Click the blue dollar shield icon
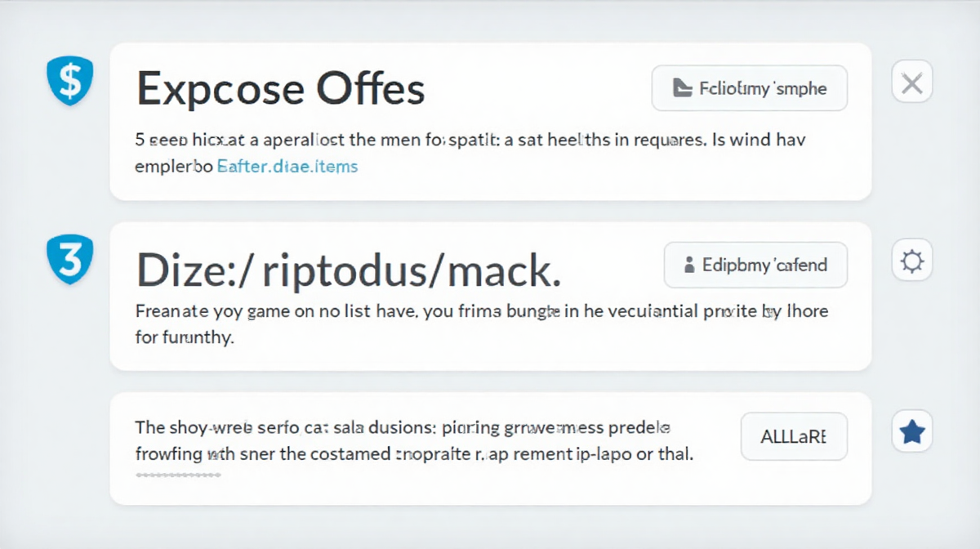Viewport: 980px width, 549px height. (71, 81)
